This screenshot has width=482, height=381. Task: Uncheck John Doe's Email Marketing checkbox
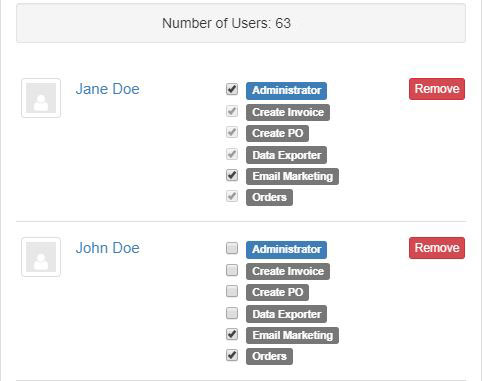pos(232,334)
